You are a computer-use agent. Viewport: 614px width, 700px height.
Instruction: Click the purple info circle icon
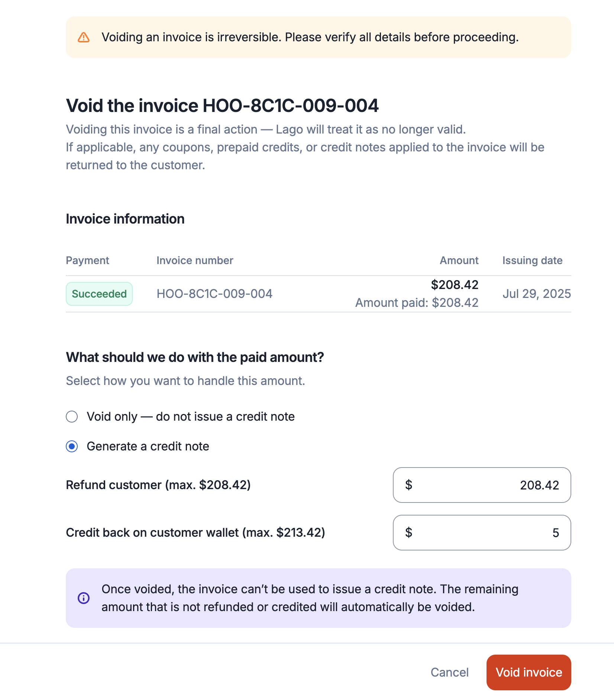pyautogui.click(x=84, y=598)
